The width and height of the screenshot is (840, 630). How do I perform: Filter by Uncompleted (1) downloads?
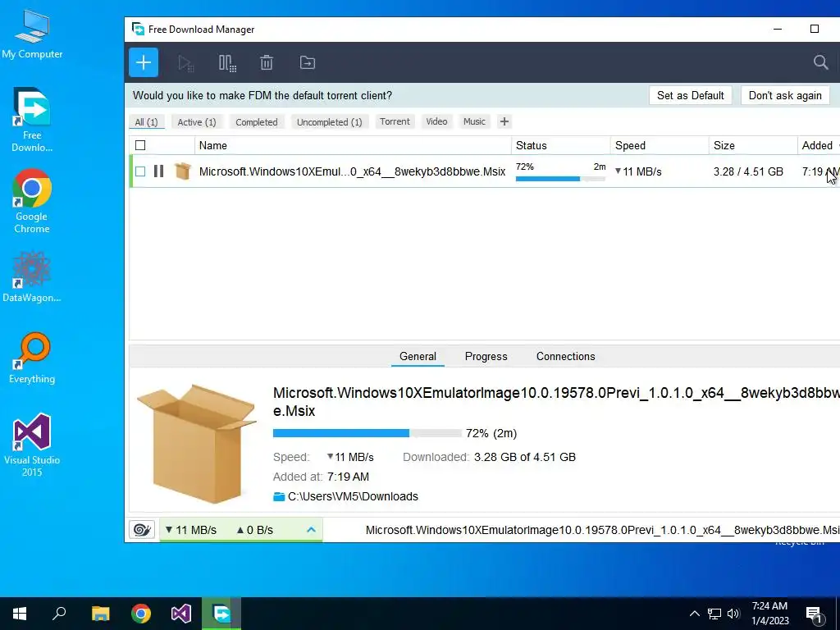coord(330,122)
